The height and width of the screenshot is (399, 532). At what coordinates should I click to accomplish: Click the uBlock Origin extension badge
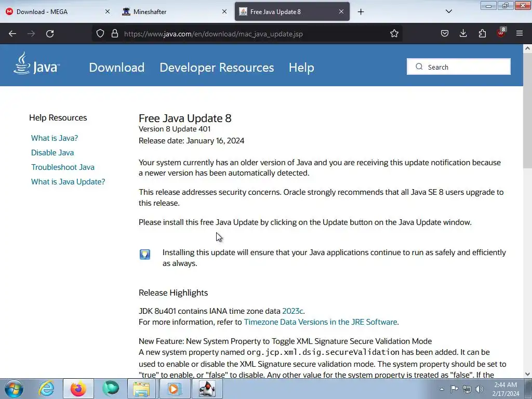(x=501, y=33)
